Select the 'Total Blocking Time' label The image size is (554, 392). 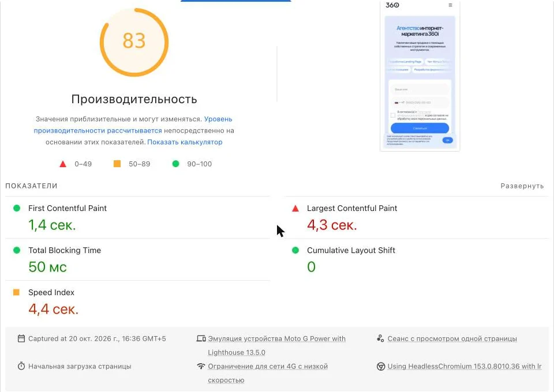65,250
